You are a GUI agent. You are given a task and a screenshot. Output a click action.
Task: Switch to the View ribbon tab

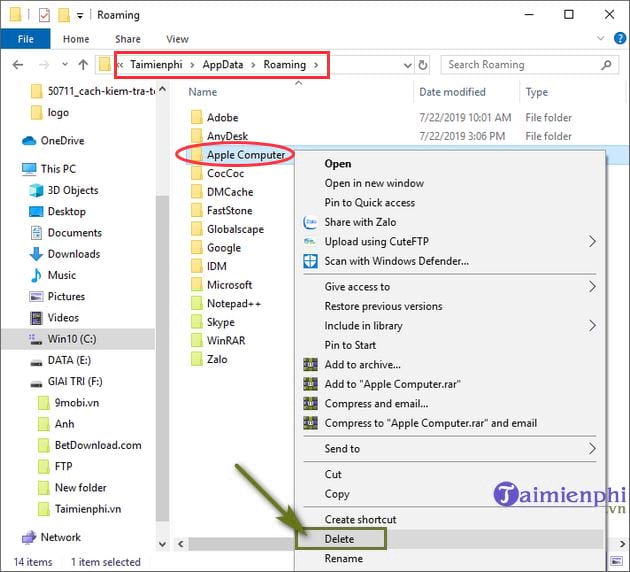177,39
